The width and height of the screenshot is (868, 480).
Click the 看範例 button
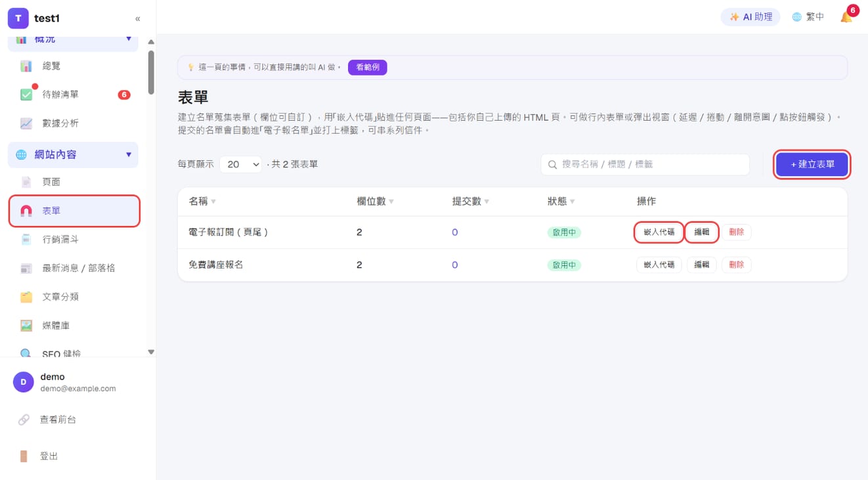click(x=368, y=67)
